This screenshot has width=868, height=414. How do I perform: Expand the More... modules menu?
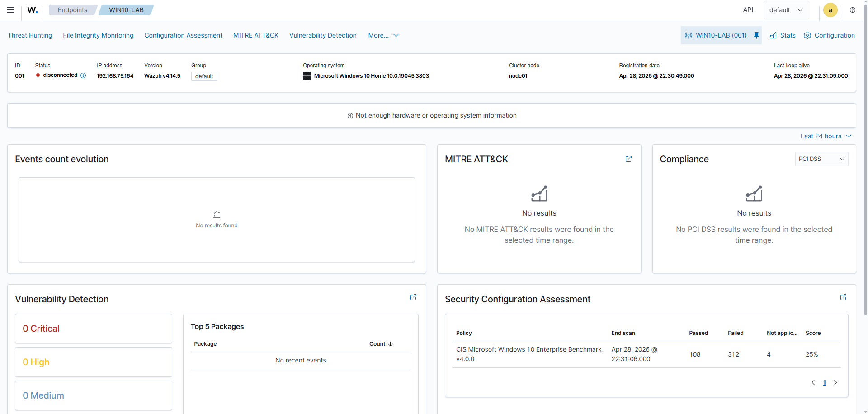click(383, 35)
